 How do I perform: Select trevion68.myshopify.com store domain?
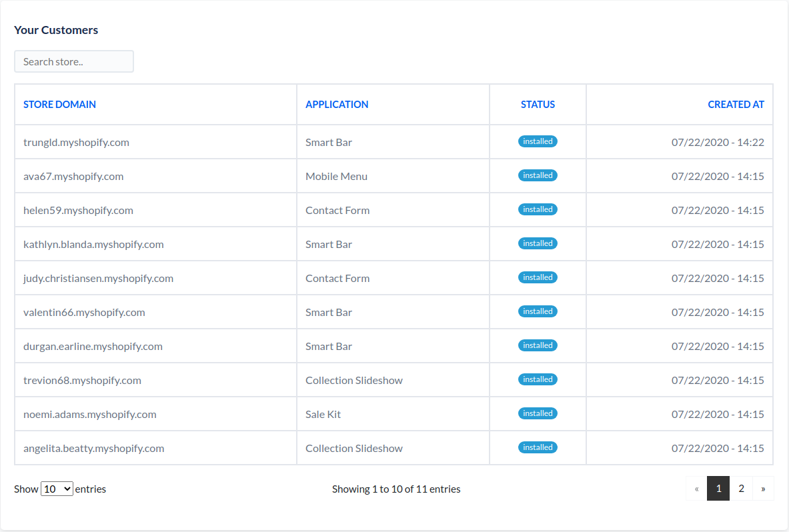(x=82, y=381)
